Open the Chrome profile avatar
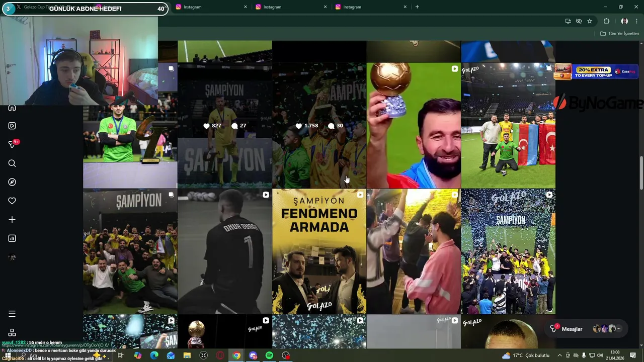 [x=624, y=21]
